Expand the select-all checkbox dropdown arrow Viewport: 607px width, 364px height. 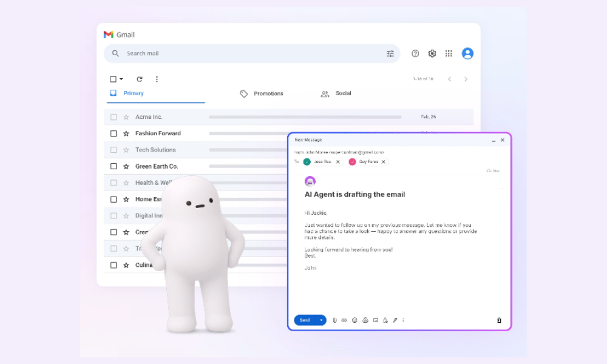121,79
